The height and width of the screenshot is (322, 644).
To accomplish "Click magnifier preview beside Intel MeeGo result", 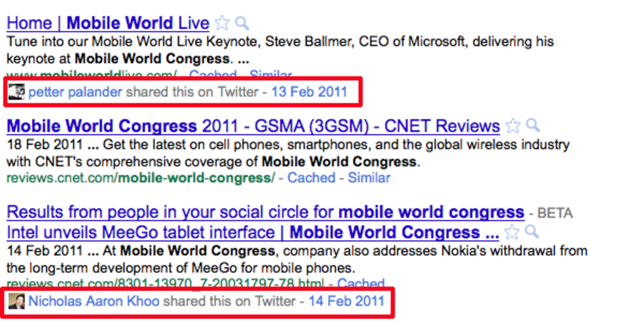I will [532, 232].
